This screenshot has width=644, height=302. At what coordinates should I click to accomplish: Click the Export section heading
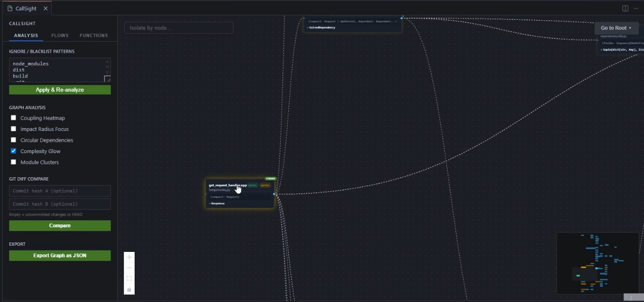click(17, 244)
